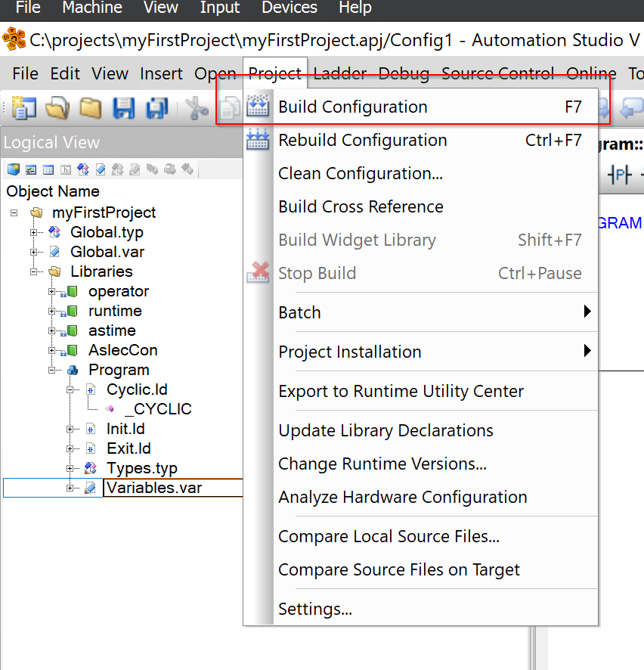This screenshot has width=644, height=670.
Task: Collapse the Cyclic.ld node
Action: (70, 389)
